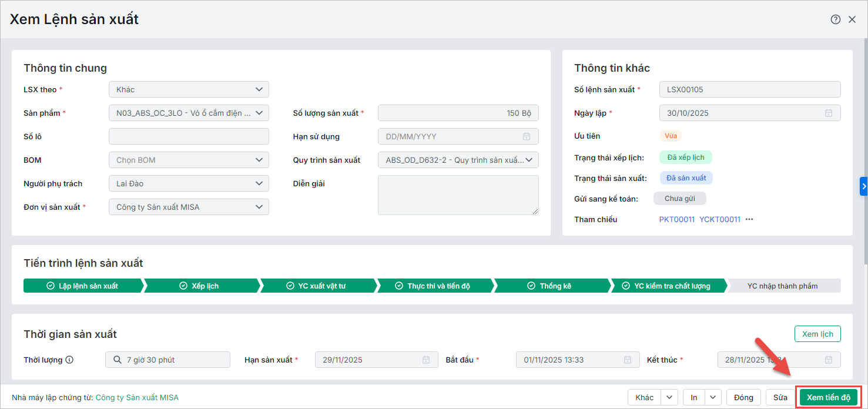Click the Số lệnh sản xuất field LSX00105
The width and height of the screenshot is (868, 409).
click(750, 89)
